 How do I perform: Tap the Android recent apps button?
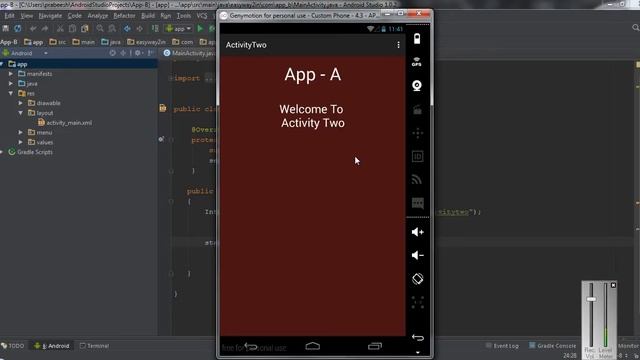(375, 346)
